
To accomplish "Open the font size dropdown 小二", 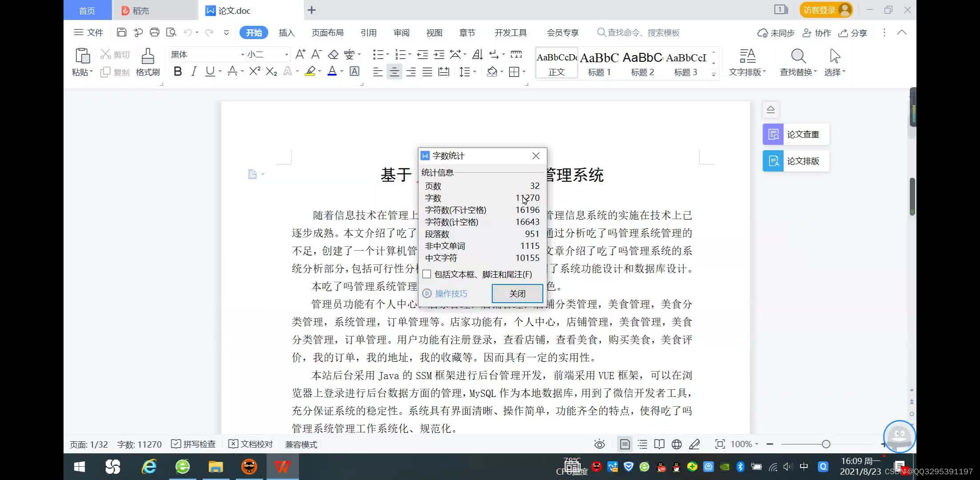I will [286, 55].
